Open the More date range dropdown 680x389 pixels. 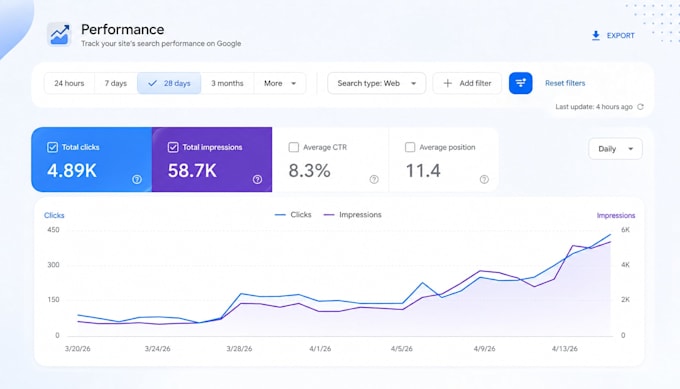tap(280, 83)
